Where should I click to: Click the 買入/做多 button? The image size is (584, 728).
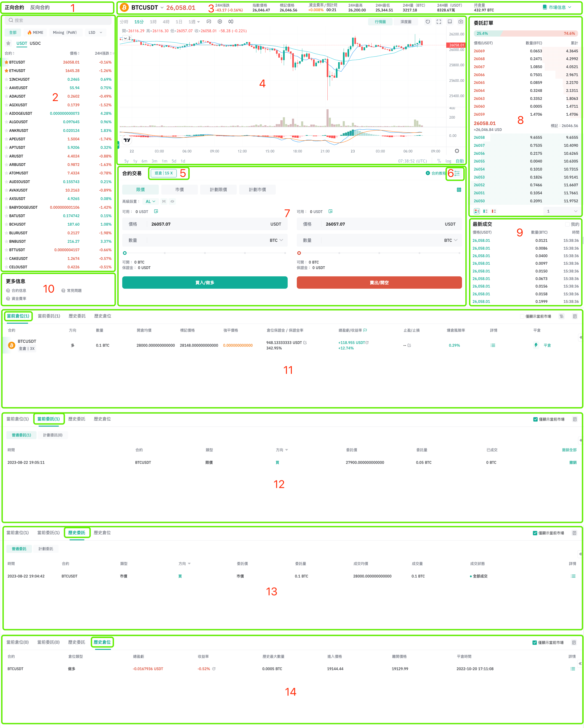[x=204, y=283]
